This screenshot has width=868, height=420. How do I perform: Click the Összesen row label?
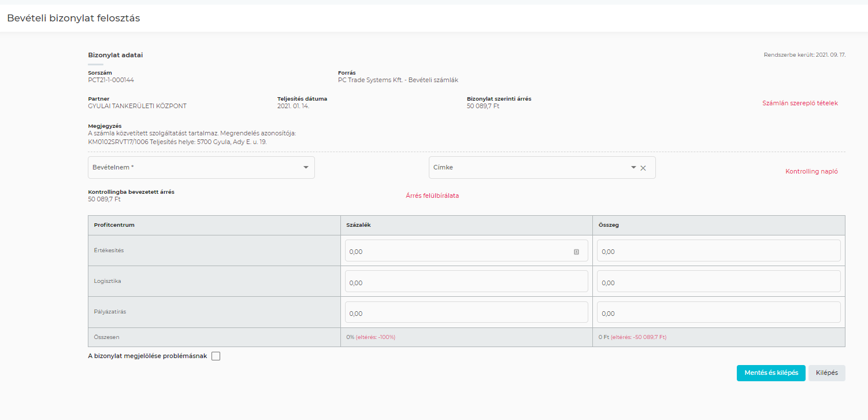(107, 337)
